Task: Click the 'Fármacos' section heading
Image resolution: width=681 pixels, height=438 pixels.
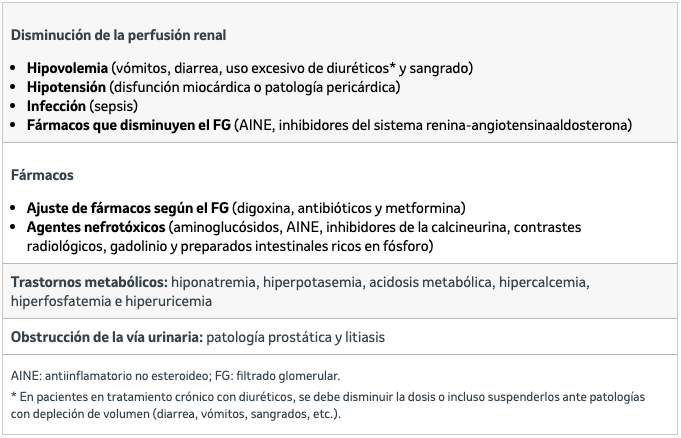Action: tap(42, 175)
